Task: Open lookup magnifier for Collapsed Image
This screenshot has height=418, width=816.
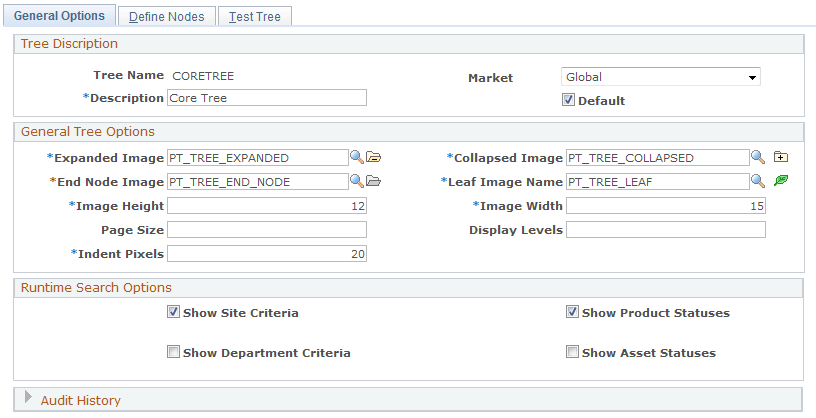Action: point(758,157)
